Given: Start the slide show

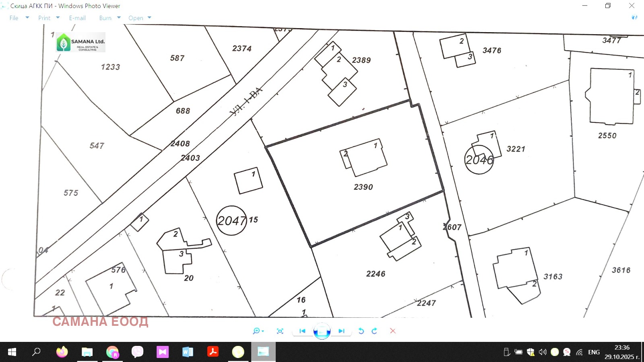Looking at the screenshot, I should 322,331.
